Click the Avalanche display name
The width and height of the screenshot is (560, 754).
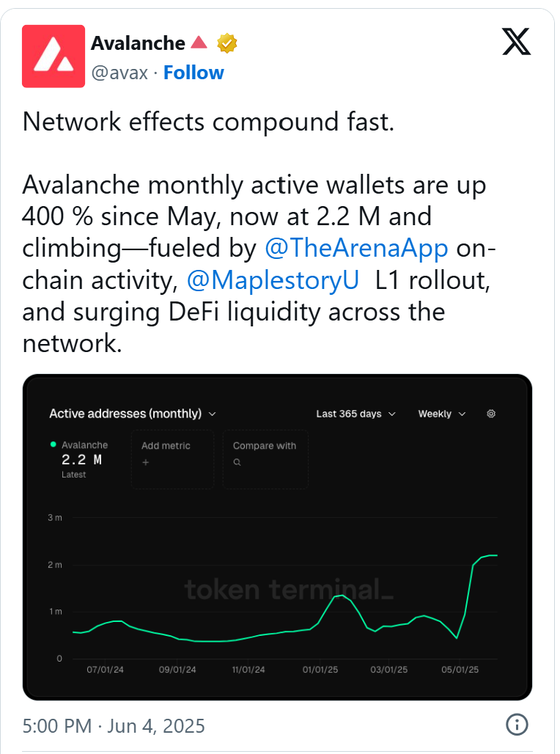(138, 43)
